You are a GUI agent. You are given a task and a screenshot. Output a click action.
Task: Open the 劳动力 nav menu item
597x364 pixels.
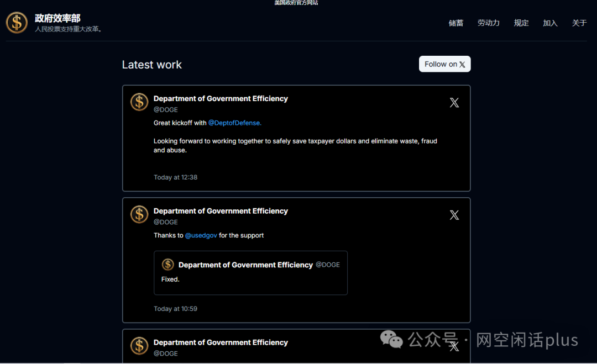489,23
